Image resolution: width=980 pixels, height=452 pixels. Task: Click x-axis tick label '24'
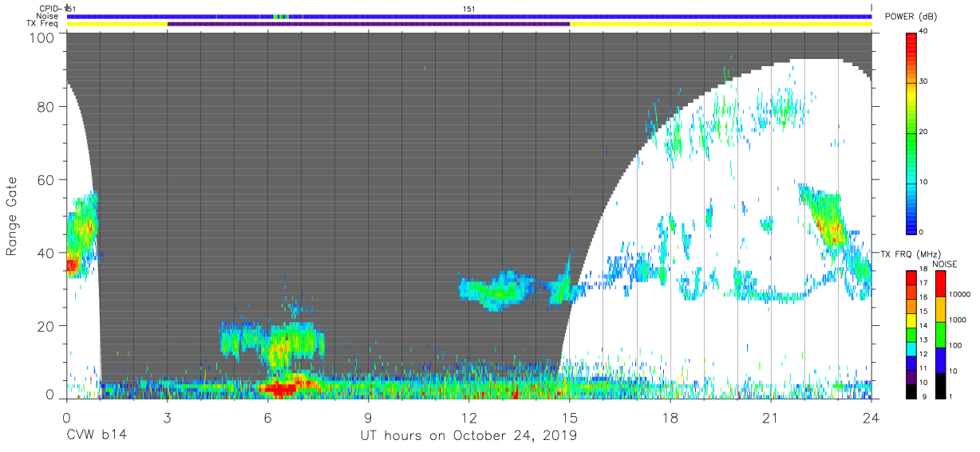coord(871,418)
